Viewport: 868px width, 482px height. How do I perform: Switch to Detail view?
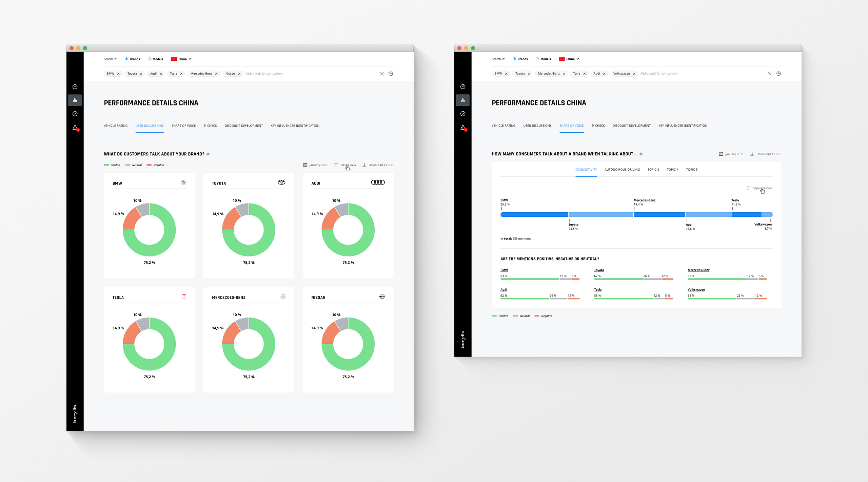point(345,165)
